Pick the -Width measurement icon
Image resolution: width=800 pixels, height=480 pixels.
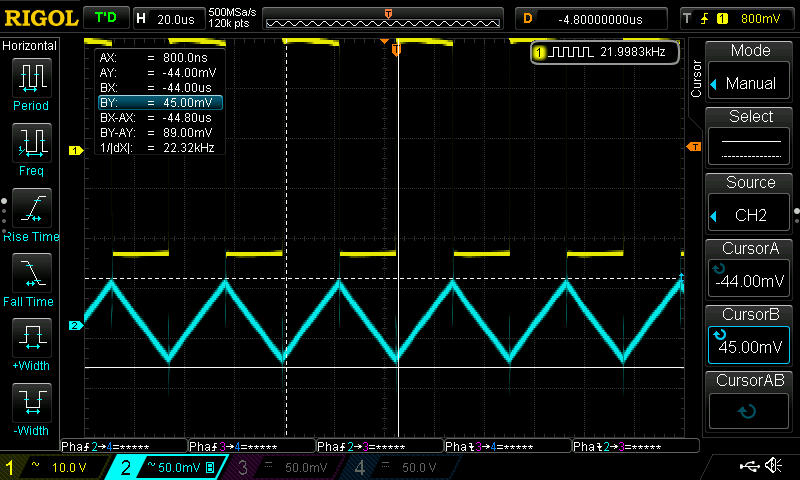(x=31, y=409)
